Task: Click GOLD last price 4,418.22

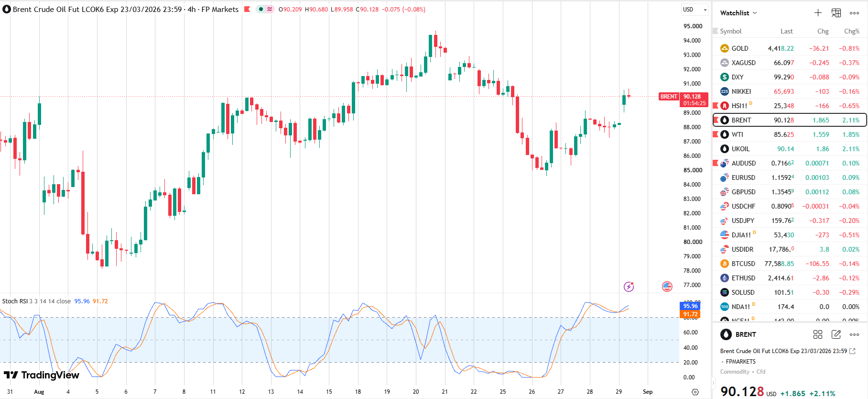Action: pos(781,48)
